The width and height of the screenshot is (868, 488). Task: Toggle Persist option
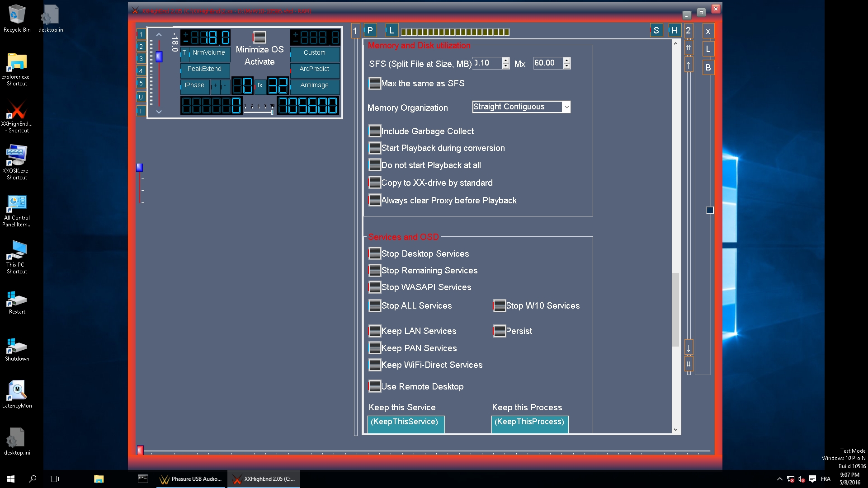coord(500,331)
